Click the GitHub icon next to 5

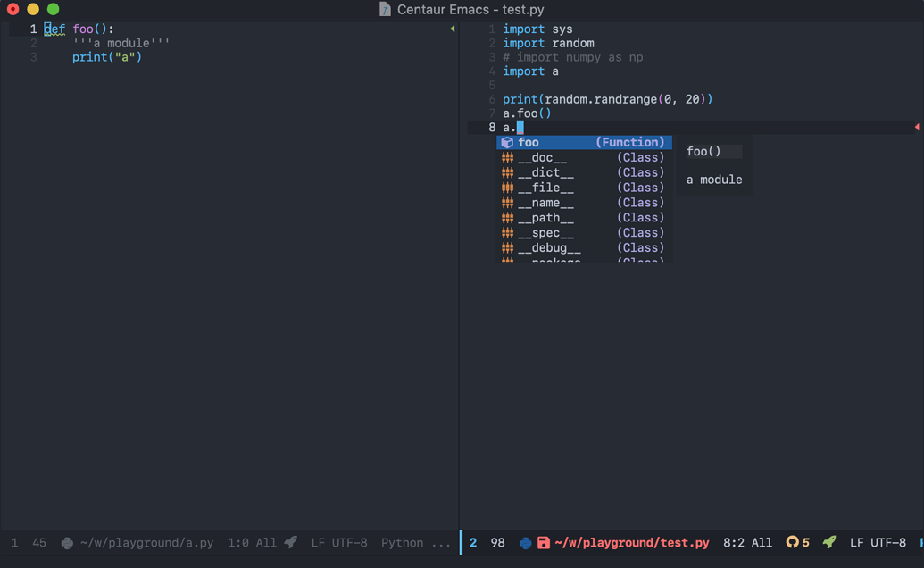792,542
